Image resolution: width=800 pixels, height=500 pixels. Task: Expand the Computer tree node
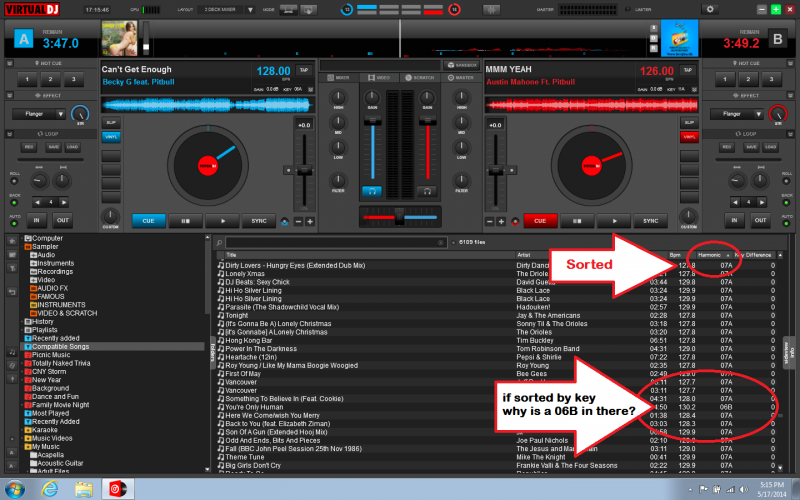point(22,238)
